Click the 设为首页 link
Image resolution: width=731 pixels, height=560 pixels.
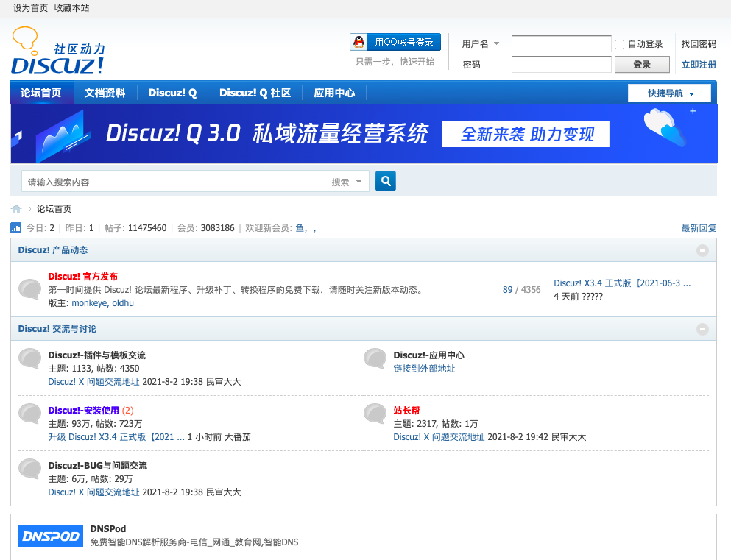(30, 8)
